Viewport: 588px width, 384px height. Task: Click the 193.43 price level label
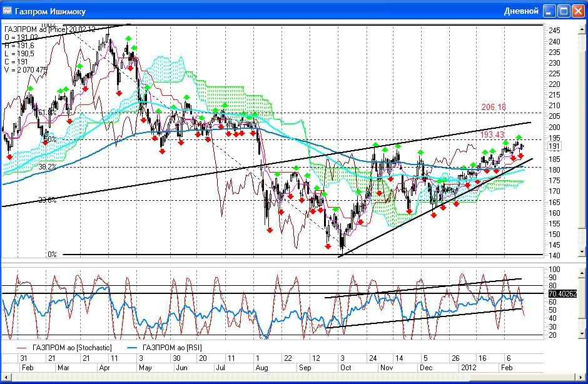492,134
